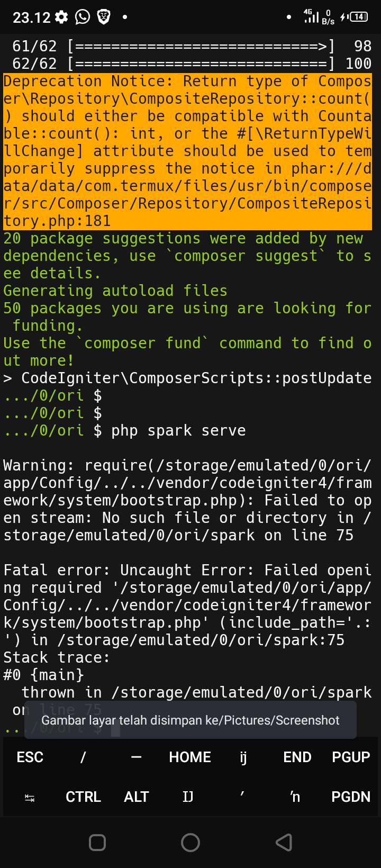
Task: Tap the IJ key in bottom row
Action: pyautogui.click(x=188, y=797)
